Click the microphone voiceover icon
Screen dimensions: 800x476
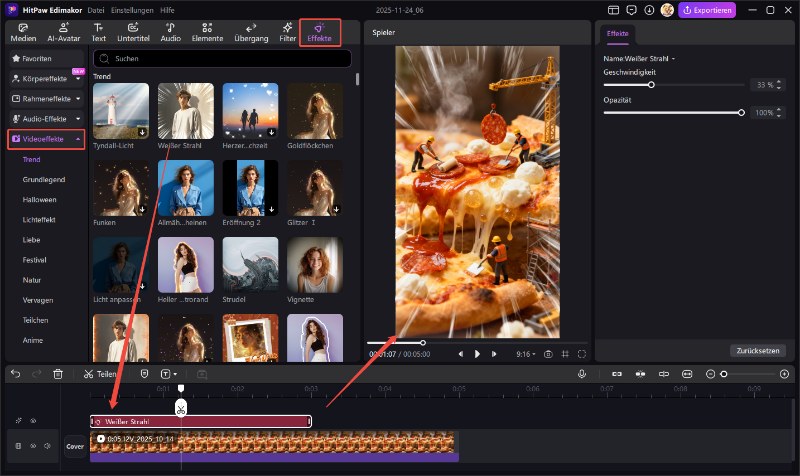(581, 373)
